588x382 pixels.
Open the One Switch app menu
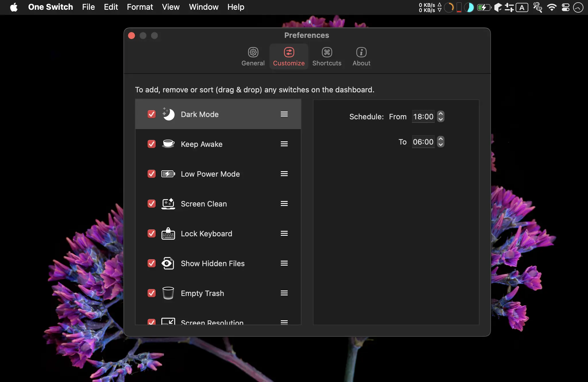pyautogui.click(x=51, y=7)
